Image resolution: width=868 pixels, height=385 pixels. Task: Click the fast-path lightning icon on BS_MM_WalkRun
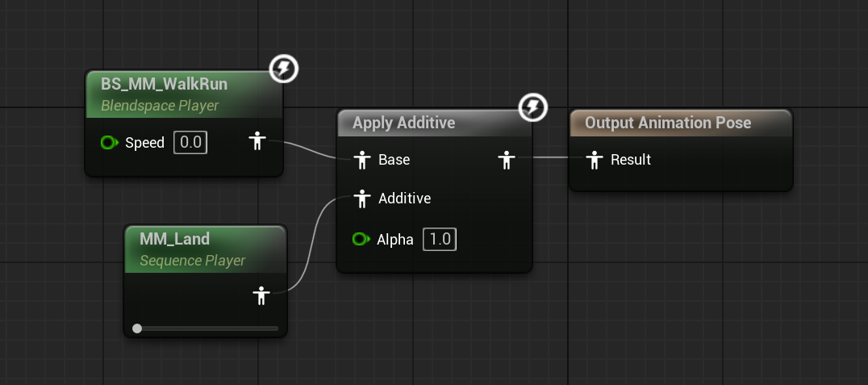coord(284,69)
